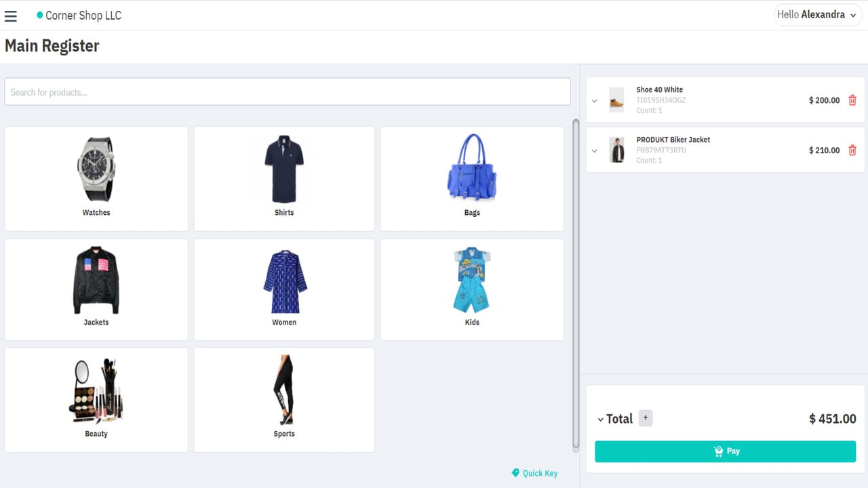The width and height of the screenshot is (868, 488).
Task: Expand the PRODUKT Biker Jacket row
Action: [595, 151]
